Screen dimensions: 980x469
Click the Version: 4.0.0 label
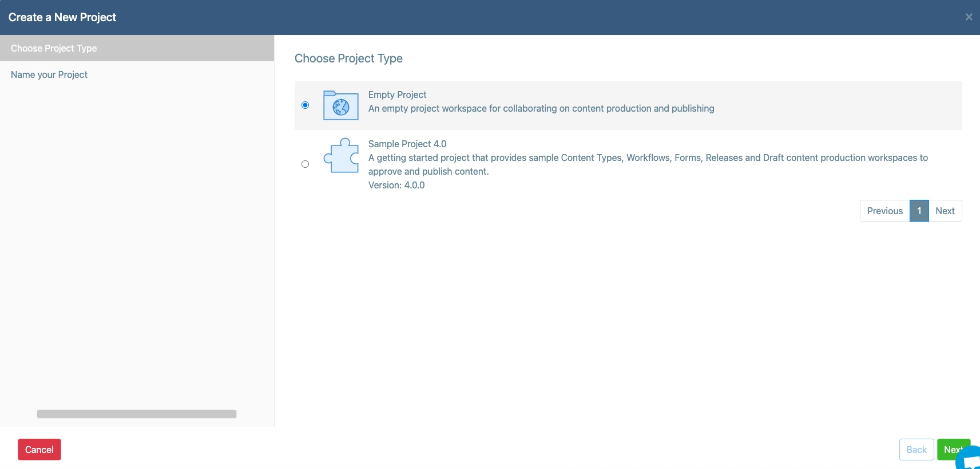pos(396,185)
